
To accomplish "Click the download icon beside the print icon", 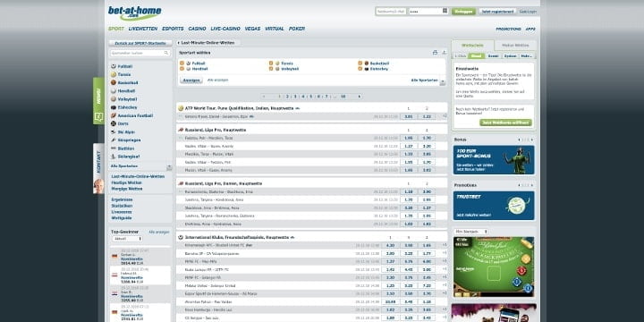I will (x=444, y=53).
